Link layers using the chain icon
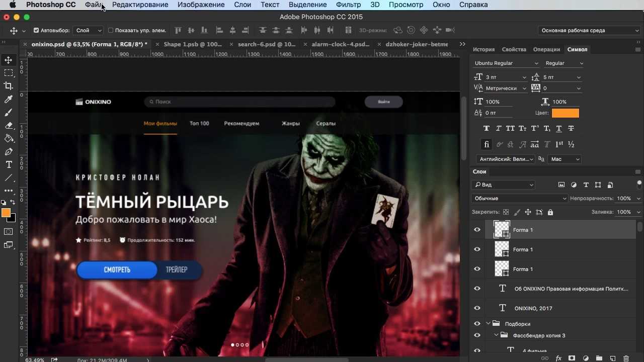The width and height of the screenshot is (644, 362). click(545, 358)
